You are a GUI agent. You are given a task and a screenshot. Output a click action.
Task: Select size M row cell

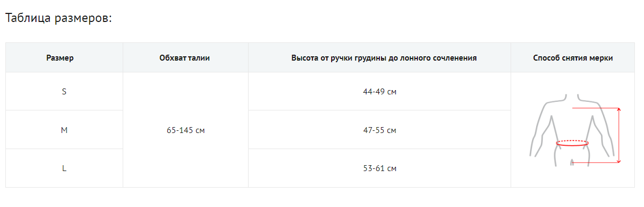pyautogui.click(x=64, y=130)
